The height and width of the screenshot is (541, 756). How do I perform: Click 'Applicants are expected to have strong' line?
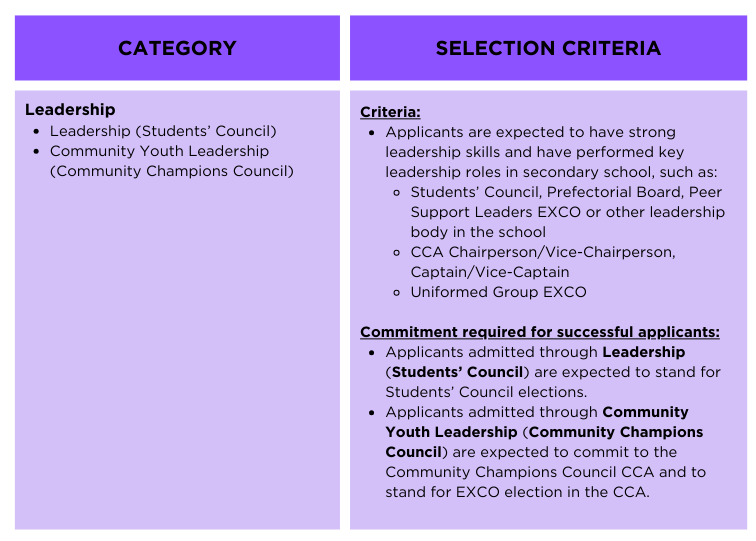pos(530,132)
